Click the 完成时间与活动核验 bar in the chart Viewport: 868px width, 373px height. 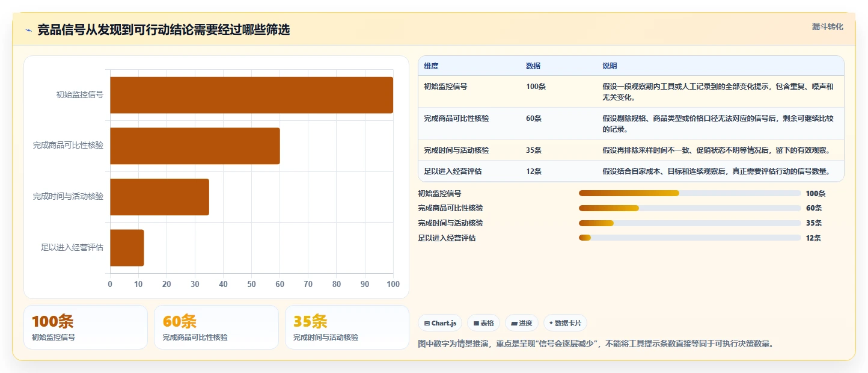coord(159,197)
